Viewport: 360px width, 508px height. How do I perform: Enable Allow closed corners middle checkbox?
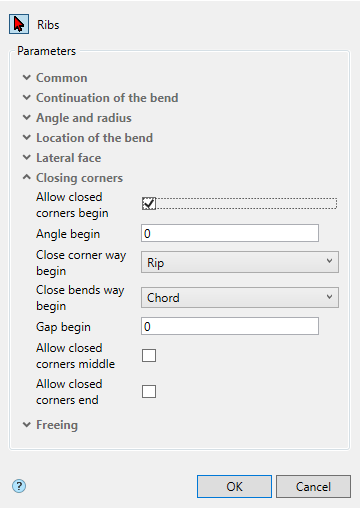pyautogui.click(x=149, y=355)
